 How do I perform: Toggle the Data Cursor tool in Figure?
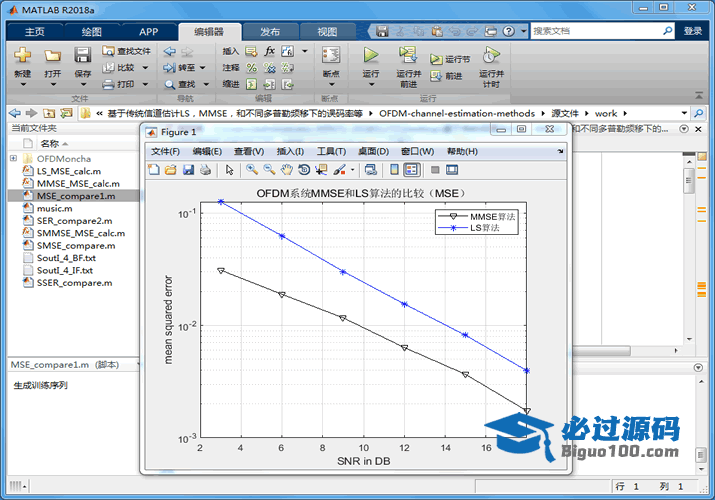coord(321,170)
